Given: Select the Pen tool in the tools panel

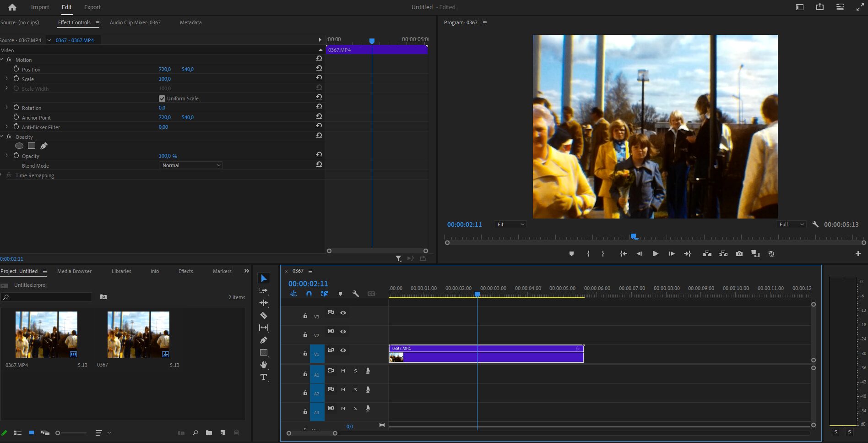Looking at the screenshot, I should (264, 340).
